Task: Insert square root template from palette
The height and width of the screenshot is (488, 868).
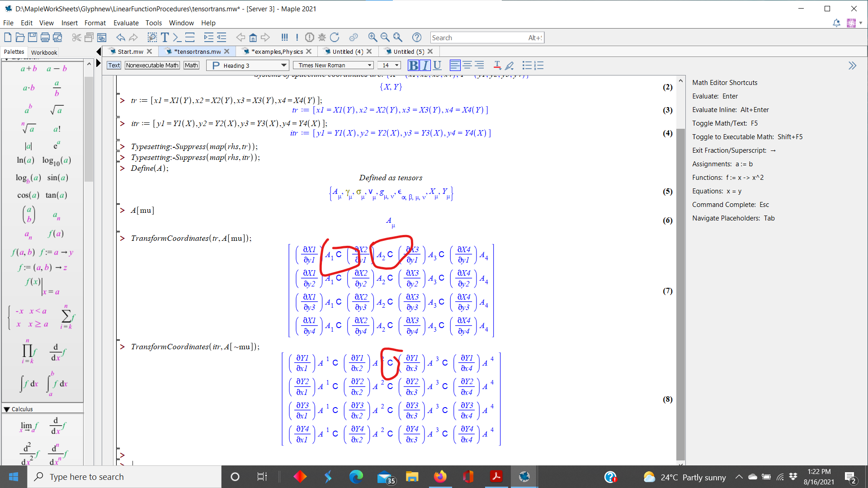Action: [56, 110]
